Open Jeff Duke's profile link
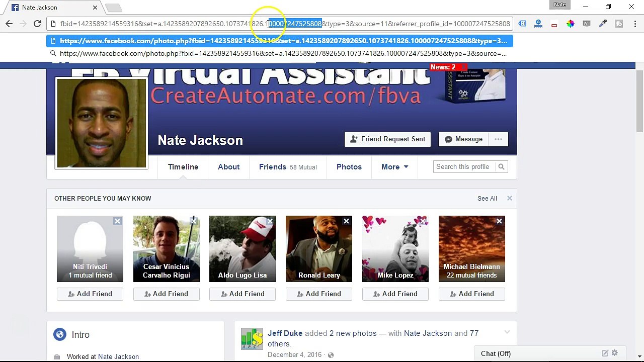This screenshot has height=362, width=644. [x=285, y=333]
